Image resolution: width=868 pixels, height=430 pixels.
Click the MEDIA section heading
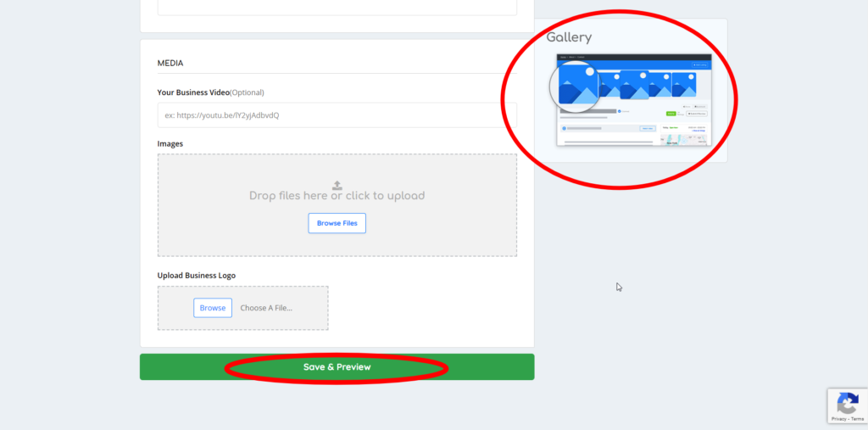click(170, 63)
